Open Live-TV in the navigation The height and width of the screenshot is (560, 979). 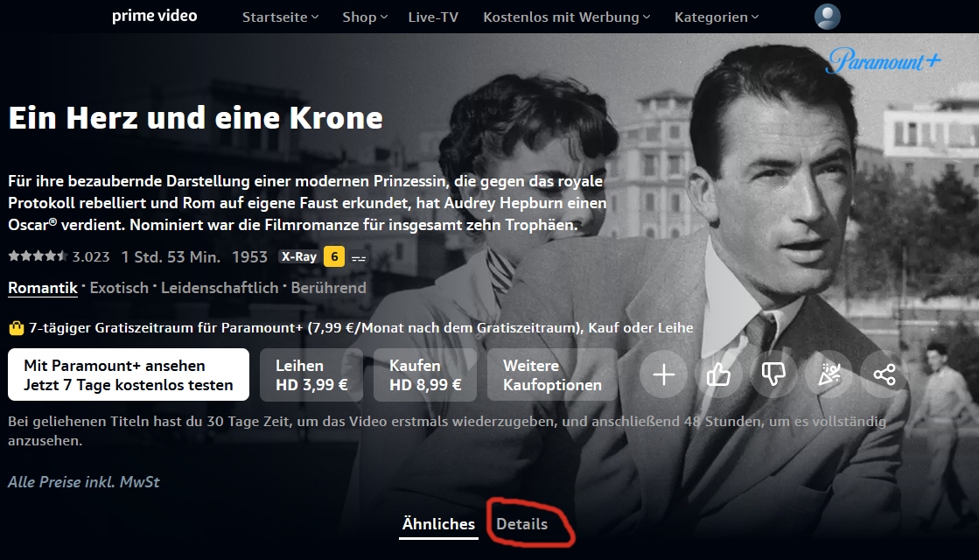point(433,17)
